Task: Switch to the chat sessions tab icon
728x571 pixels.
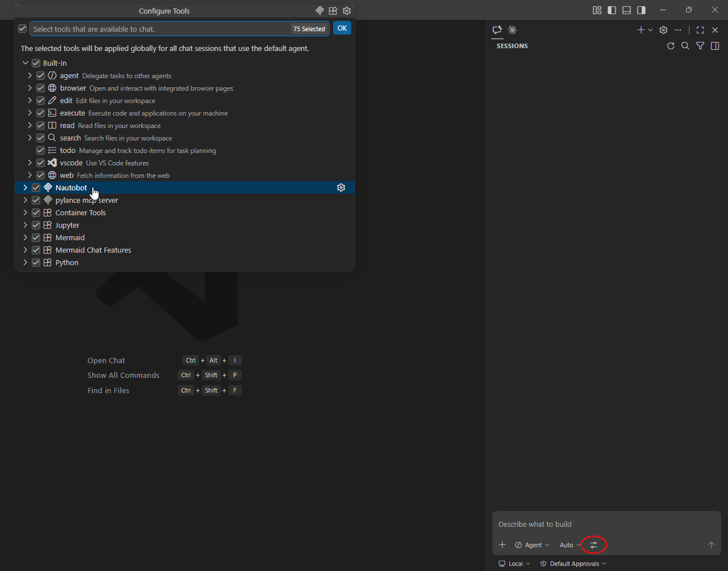Action: click(497, 30)
